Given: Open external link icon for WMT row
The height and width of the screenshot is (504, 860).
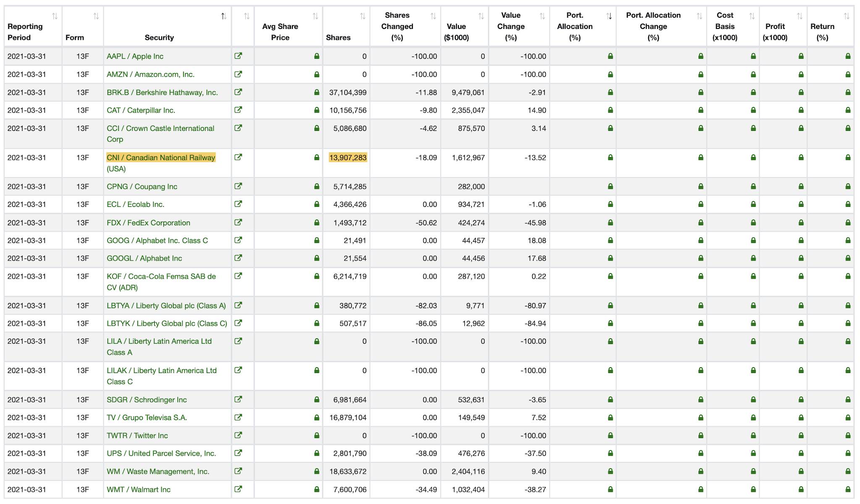Looking at the screenshot, I should pyautogui.click(x=238, y=489).
